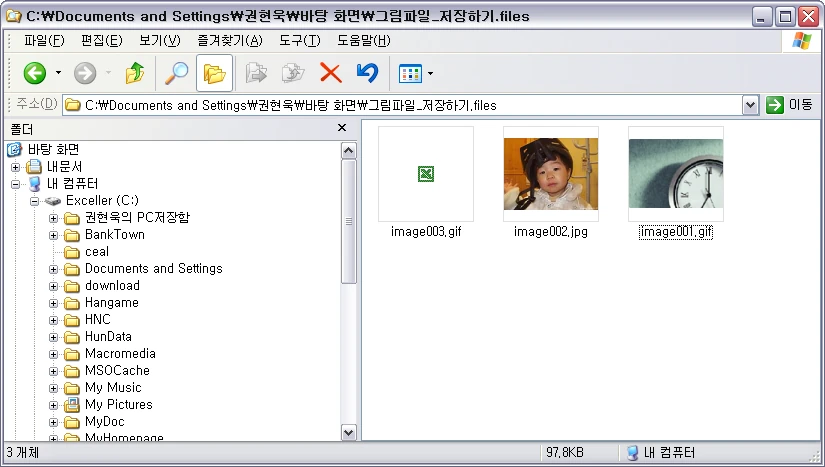Go up one folder level
This screenshot has height=467, width=825.
pos(135,73)
